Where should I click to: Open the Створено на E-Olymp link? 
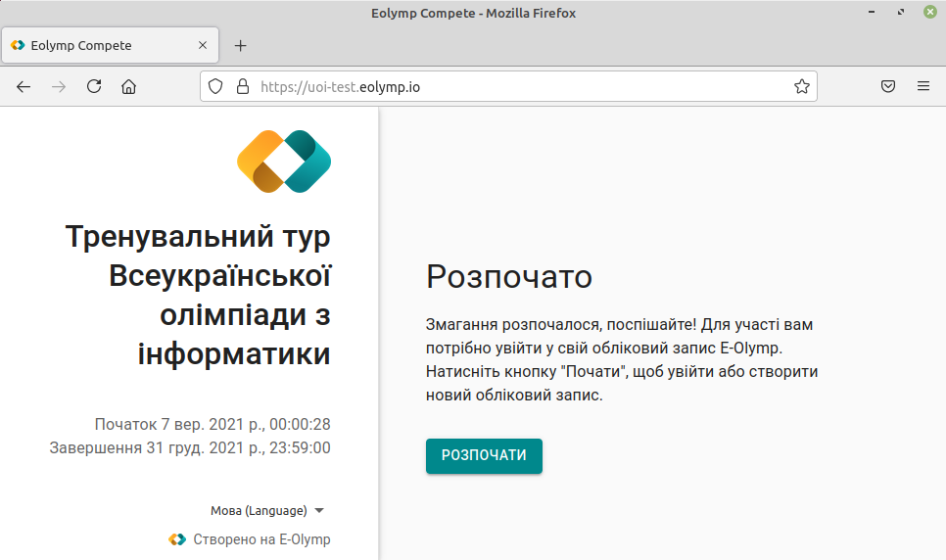[261, 539]
